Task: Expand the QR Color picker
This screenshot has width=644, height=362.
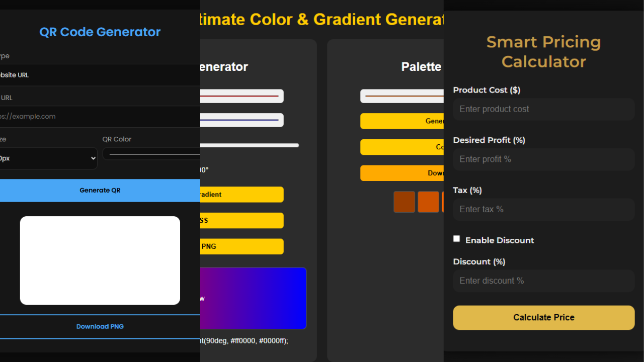Action: (151, 153)
